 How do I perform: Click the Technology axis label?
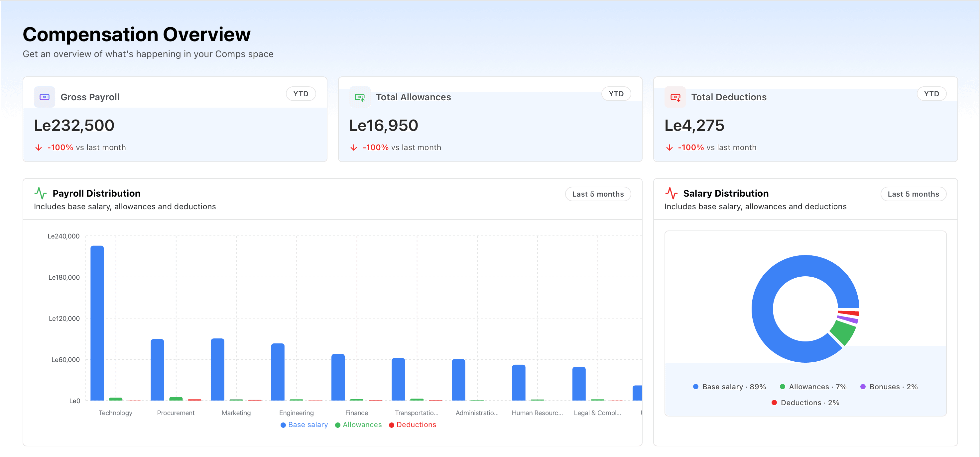[x=116, y=413]
